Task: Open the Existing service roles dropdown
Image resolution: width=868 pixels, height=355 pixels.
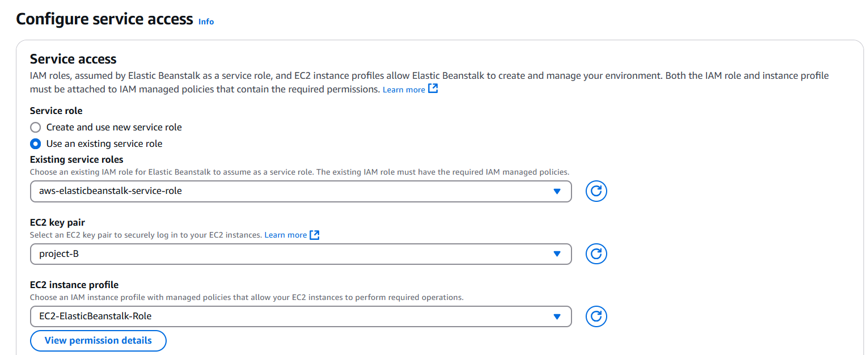Action: (x=300, y=191)
